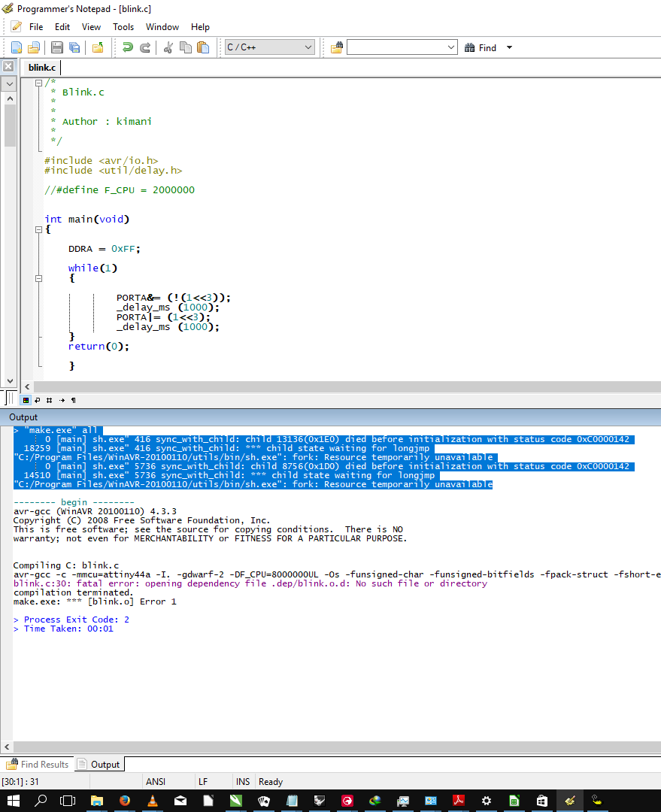Click the taskbar Search magnifier icon
This screenshot has height=812, width=661.
pos(41,801)
